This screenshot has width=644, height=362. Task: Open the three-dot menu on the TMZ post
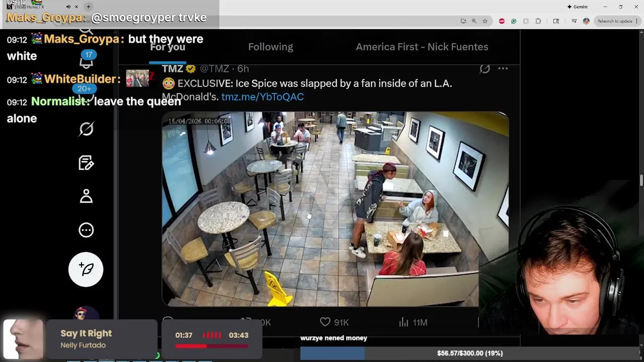503,69
